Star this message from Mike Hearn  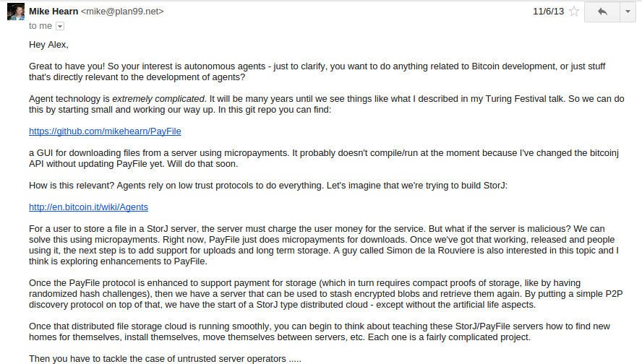[574, 12]
